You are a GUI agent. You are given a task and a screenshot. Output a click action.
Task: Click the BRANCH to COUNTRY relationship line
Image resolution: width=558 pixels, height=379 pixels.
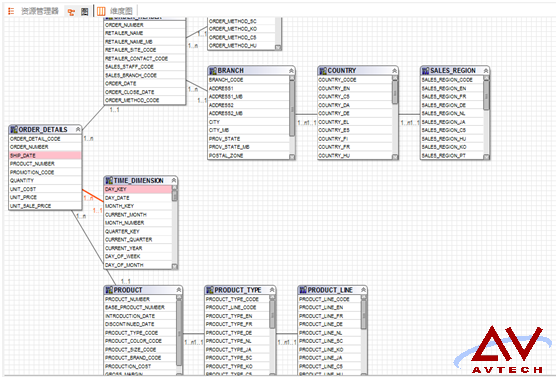[x=306, y=114]
